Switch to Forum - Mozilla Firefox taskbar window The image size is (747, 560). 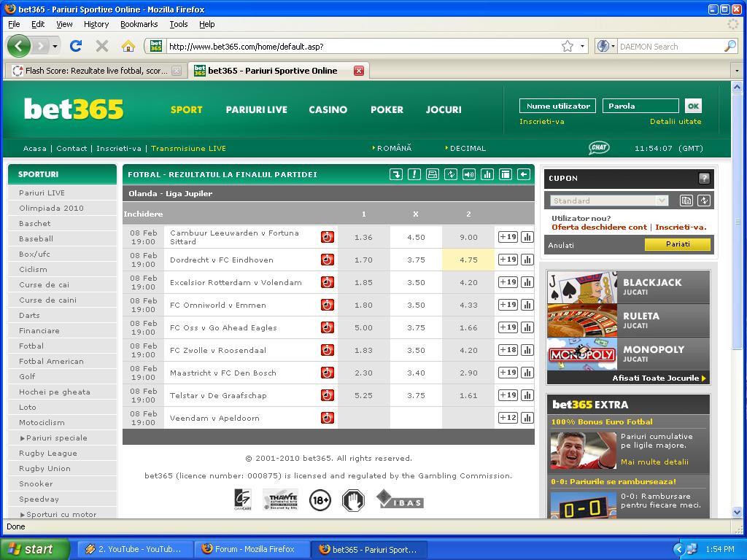[252, 549]
